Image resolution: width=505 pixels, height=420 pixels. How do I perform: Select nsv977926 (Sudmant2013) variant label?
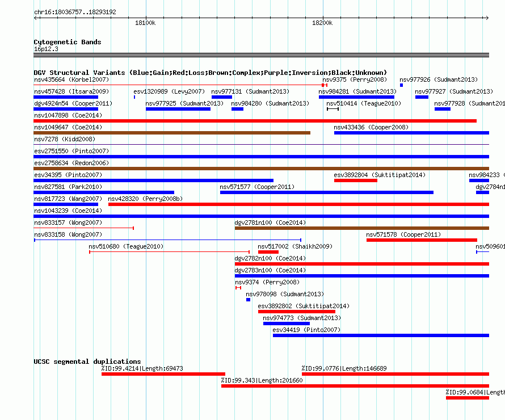coord(439,79)
